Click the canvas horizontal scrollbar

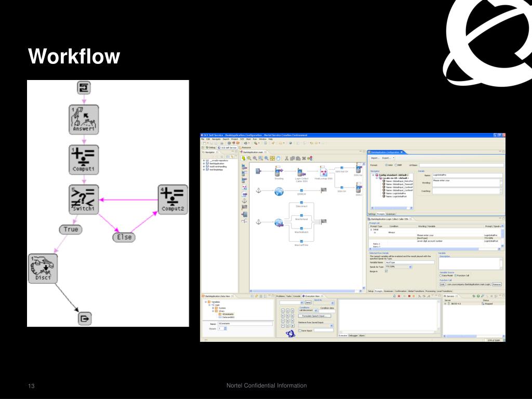coord(307,291)
